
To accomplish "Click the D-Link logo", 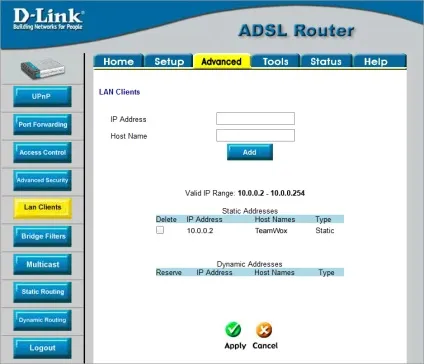I will coord(48,19).
